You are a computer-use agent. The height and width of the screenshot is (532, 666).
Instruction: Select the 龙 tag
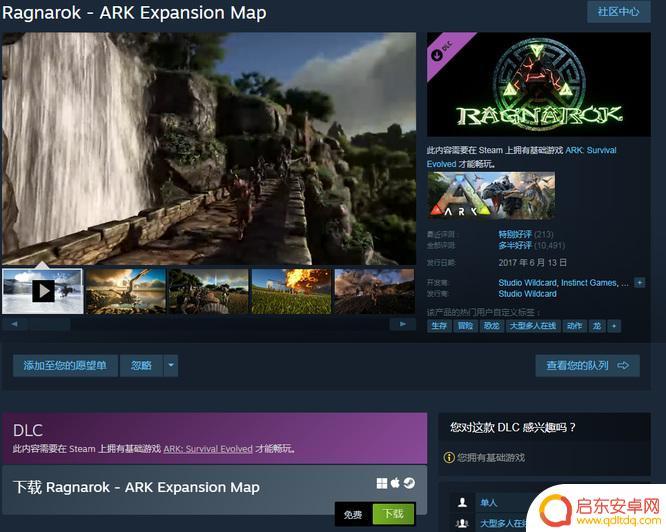point(597,326)
